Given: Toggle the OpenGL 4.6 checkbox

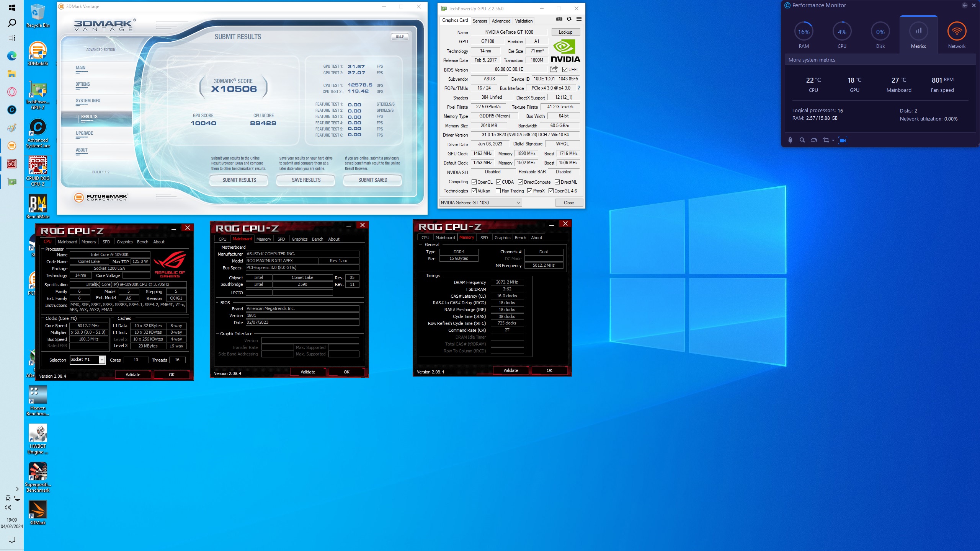Looking at the screenshot, I should (x=551, y=191).
